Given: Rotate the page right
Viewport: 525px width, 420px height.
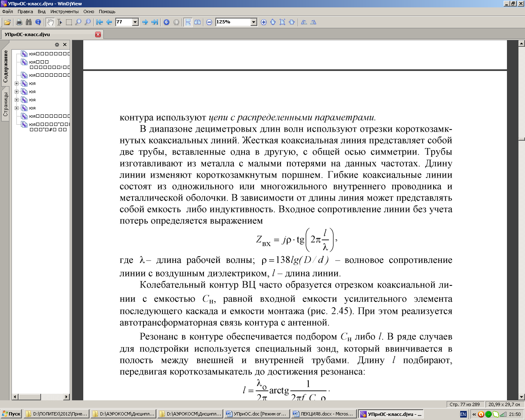Looking at the screenshot, I should 313,22.
